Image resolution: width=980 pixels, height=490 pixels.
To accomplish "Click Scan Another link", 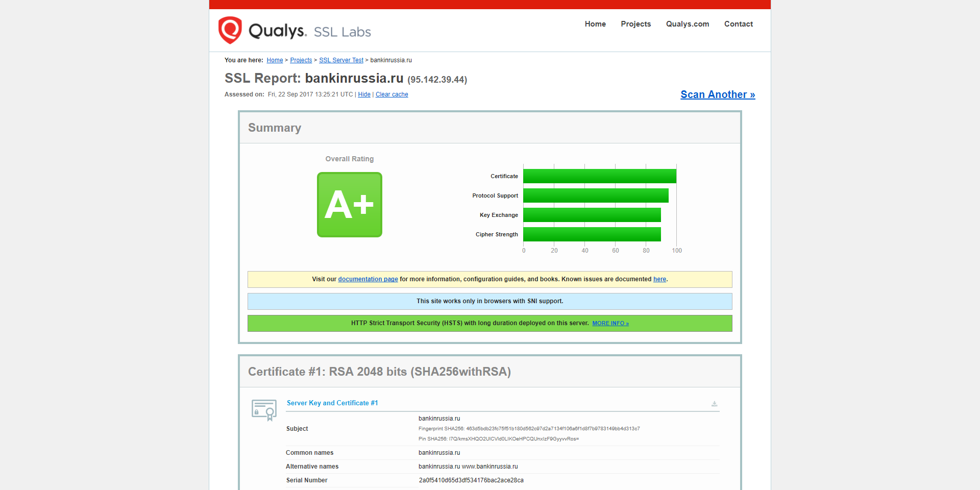I will [x=717, y=94].
